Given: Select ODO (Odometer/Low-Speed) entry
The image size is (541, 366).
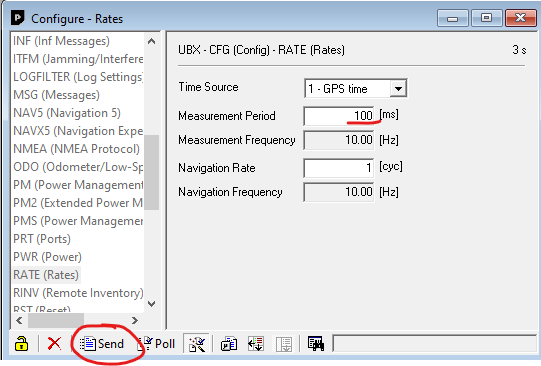Looking at the screenshot, I should tap(78, 167).
